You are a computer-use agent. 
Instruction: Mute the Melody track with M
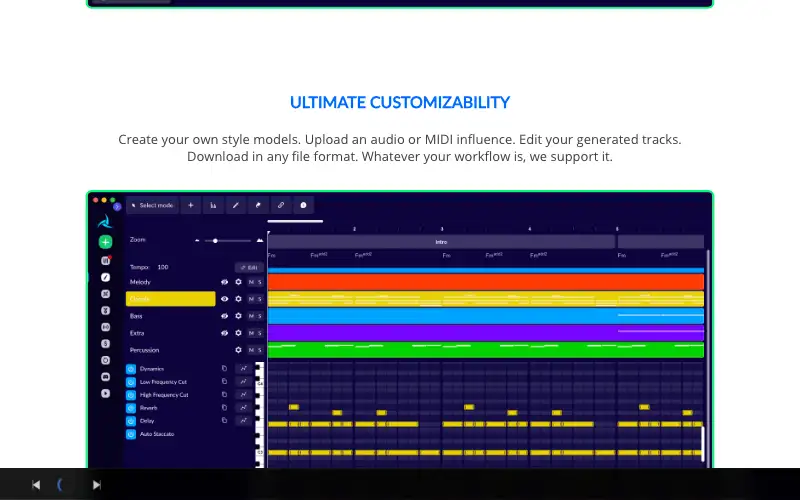click(x=251, y=282)
